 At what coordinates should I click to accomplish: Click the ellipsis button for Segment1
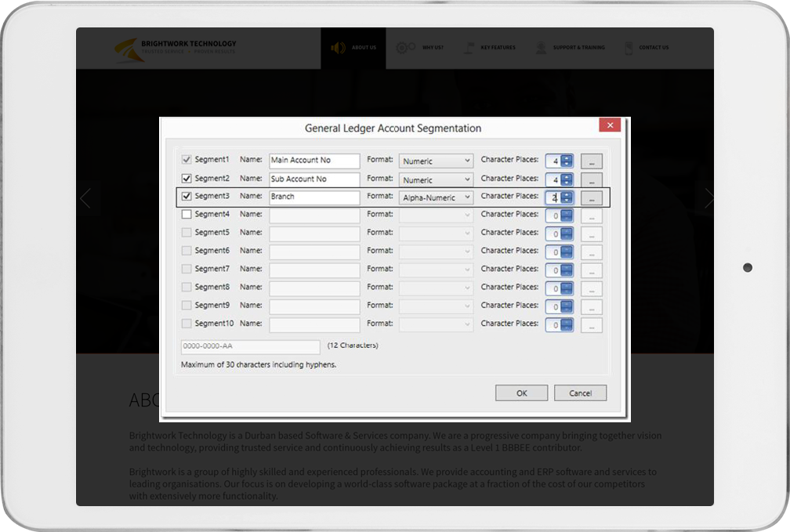pyautogui.click(x=591, y=161)
